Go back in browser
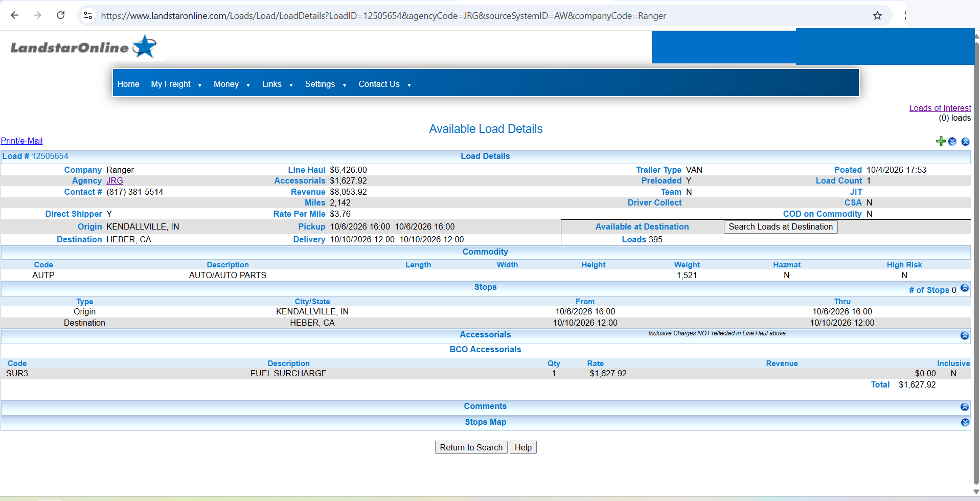 (15, 15)
